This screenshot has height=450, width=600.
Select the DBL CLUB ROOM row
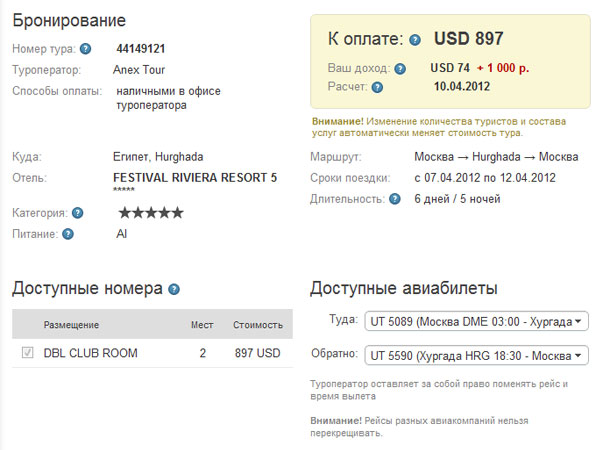(152, 353)
